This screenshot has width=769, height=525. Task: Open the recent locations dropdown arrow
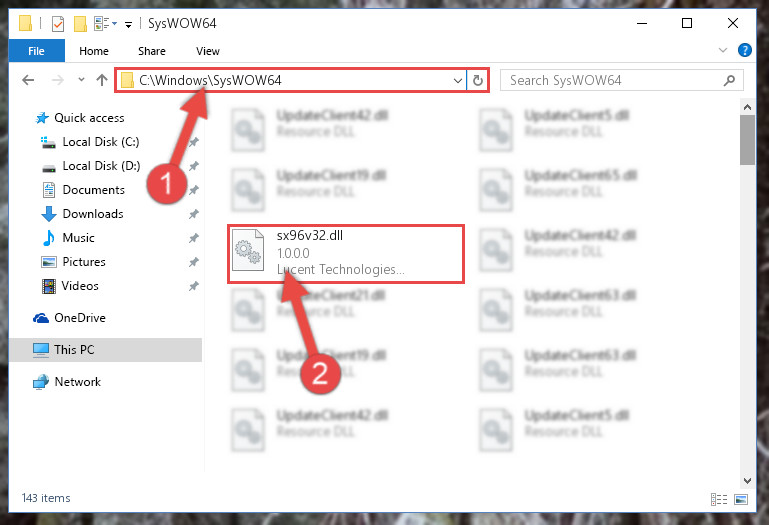(x=81, y=79)
